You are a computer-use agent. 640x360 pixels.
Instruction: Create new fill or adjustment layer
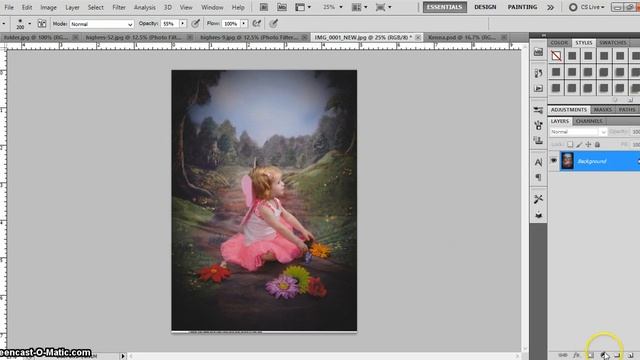604,356
